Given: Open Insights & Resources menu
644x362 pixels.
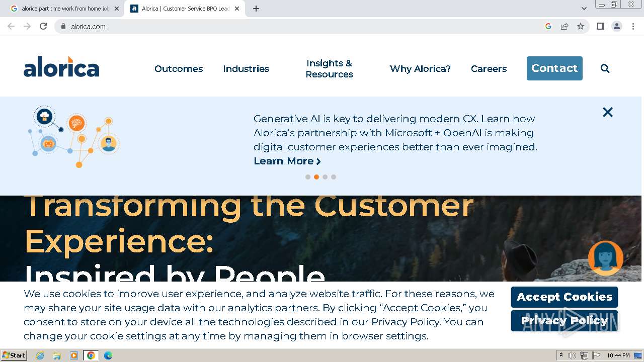Looking at the screenshot, I should 330,68.
